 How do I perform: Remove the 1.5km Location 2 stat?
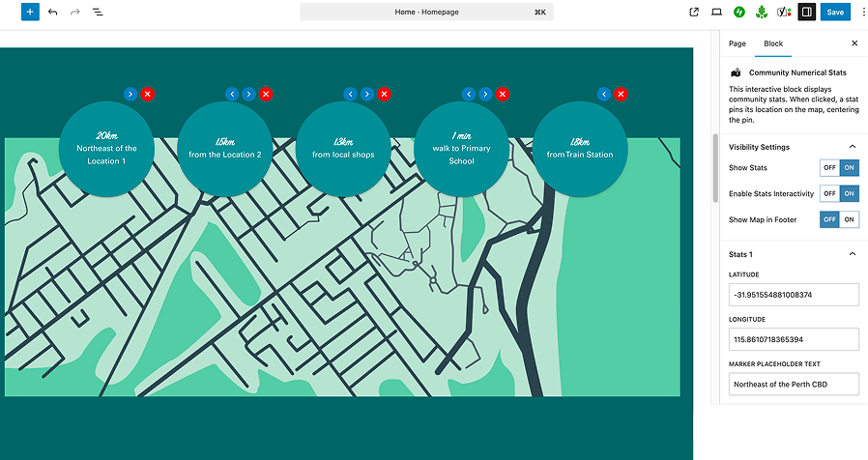266,94
